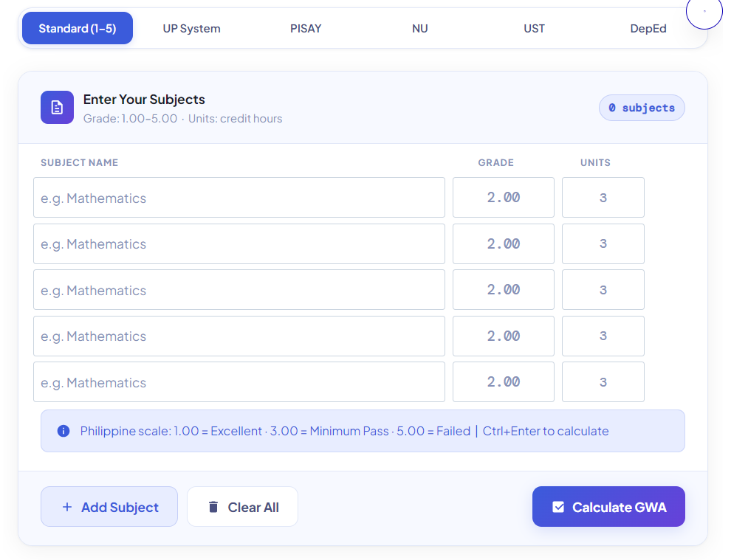Switch to the UST tab
Viewport: 748px width, 560px height.
pos(534,28)
